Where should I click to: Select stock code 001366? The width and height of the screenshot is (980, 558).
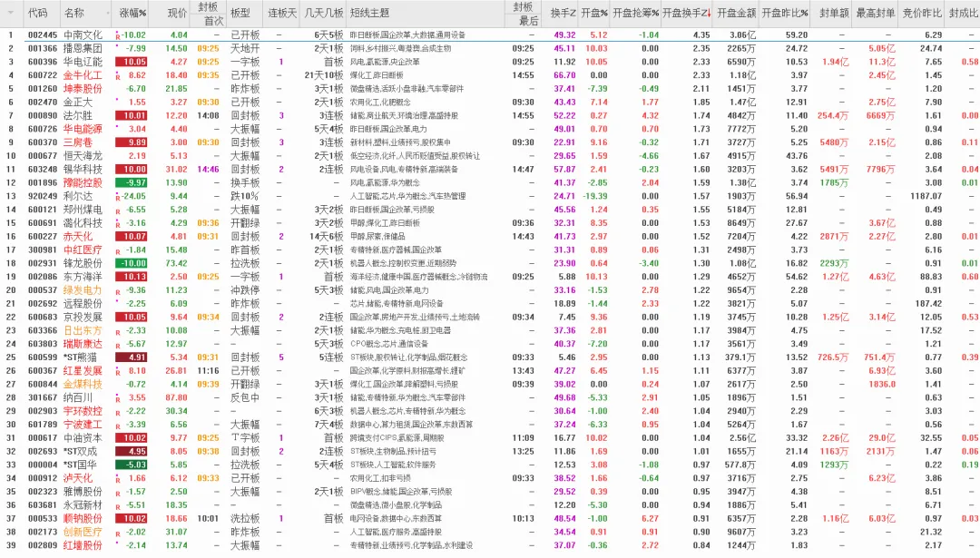pyautogui.click(x=43, y=48)
